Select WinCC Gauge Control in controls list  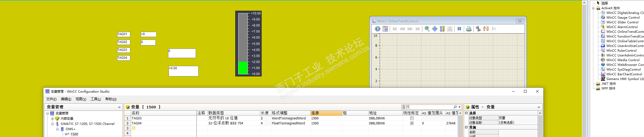coord(623,17)
